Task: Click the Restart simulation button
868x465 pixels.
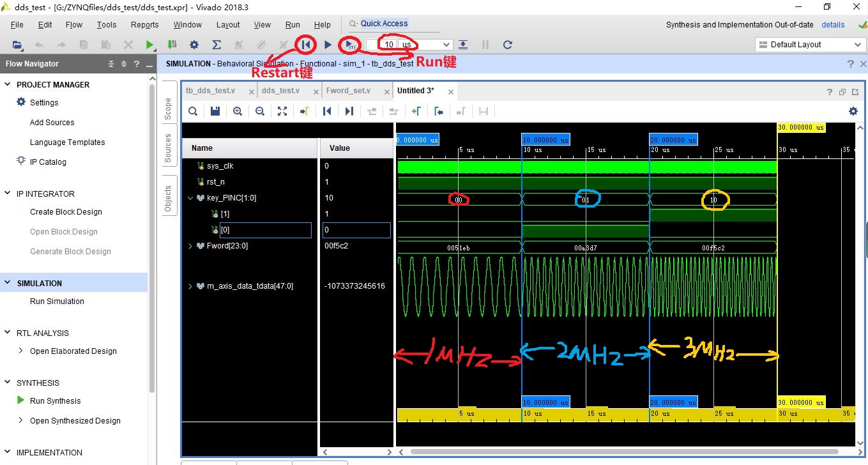Action: point(306,45)
